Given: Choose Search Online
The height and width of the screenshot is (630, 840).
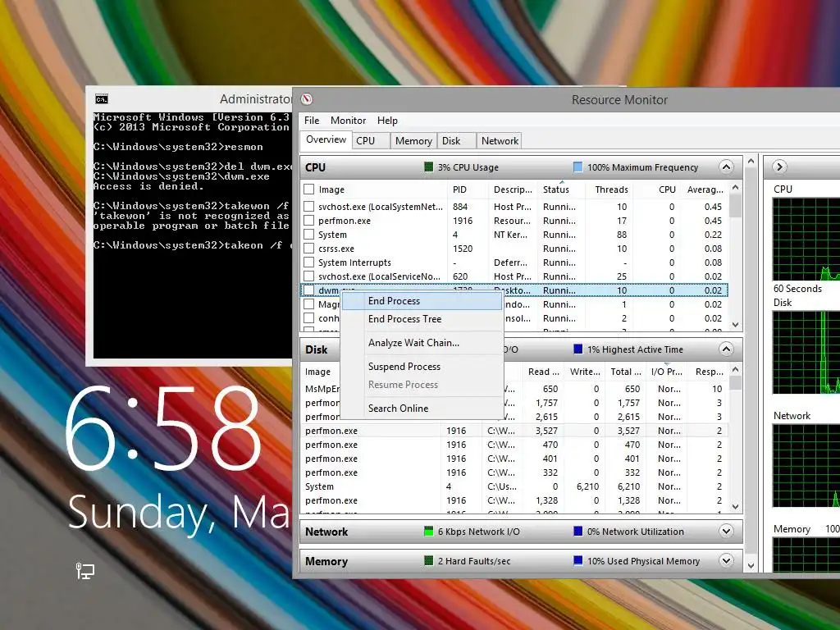Looking at the screenshot, I should (422, 409).
